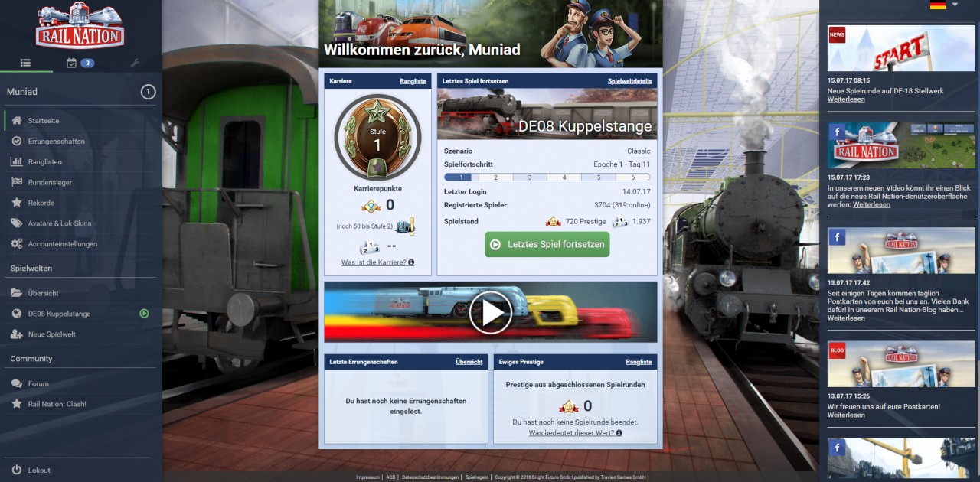Click the language dropdown arrow
Screen dimensions: 980x482
955,5
